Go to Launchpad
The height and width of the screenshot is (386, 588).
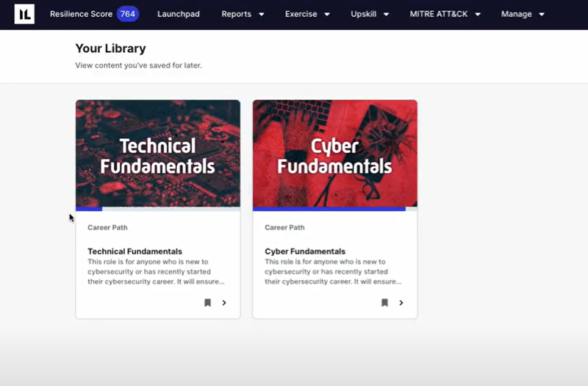coord(179,14)
